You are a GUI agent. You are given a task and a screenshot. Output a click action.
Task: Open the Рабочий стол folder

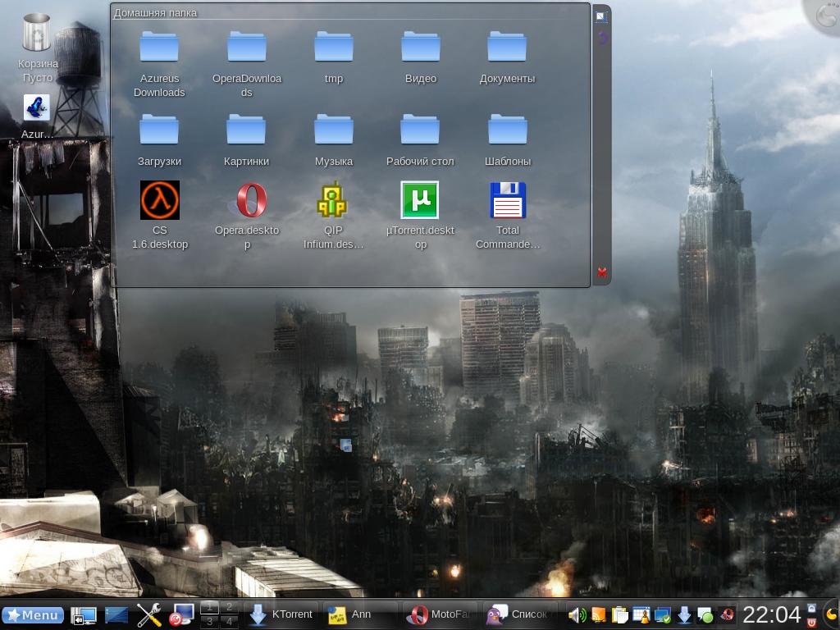420,140
